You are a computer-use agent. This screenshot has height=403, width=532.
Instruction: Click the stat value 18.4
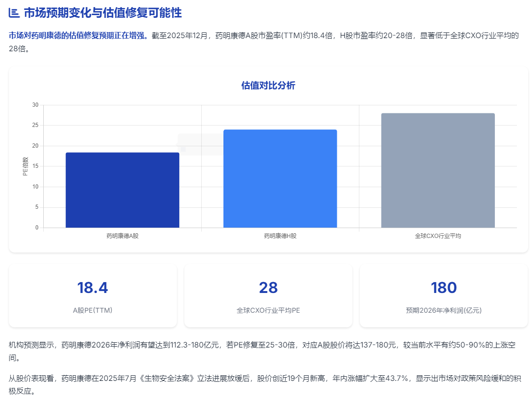click(x=93, y=288)
